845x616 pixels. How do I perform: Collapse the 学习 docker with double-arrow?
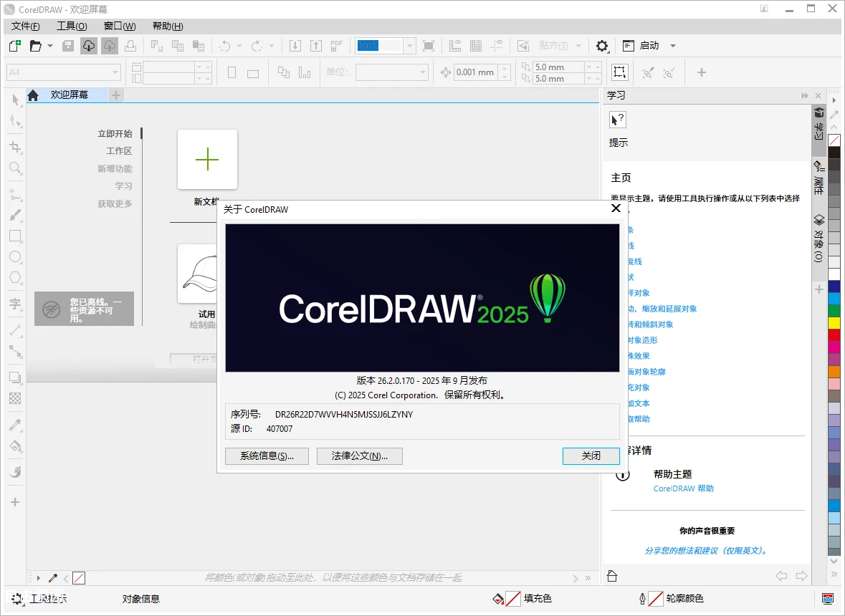[805, 96]
